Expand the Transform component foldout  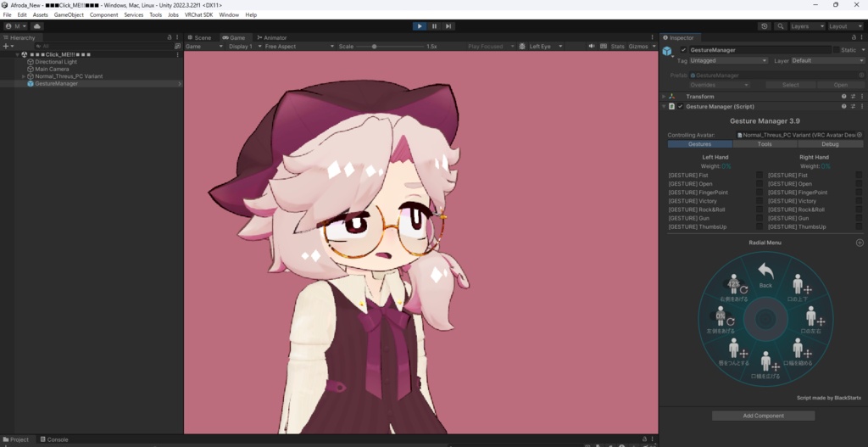[x=664, y=97]
